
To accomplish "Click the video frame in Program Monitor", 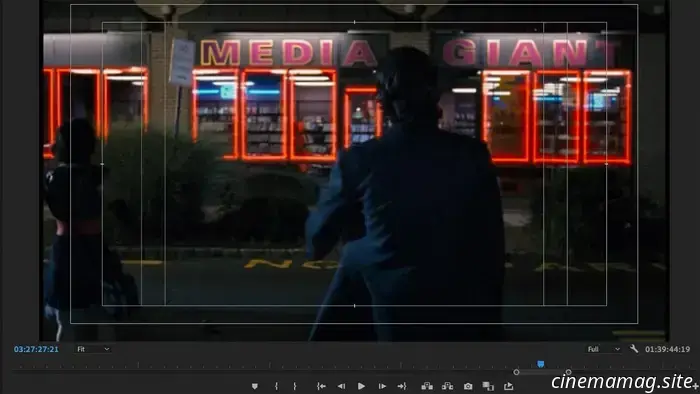I will [354, 172].
